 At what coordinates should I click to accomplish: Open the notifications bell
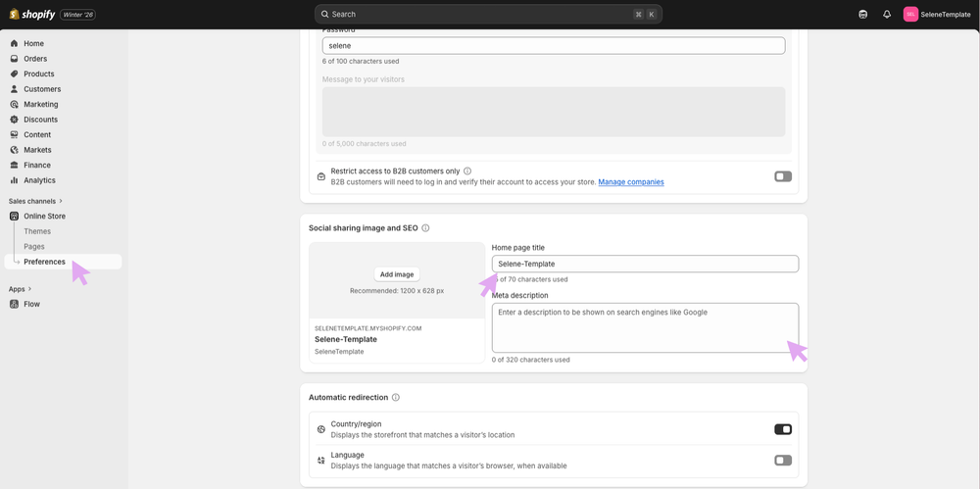pyautogui.click(x=887, y=15)
